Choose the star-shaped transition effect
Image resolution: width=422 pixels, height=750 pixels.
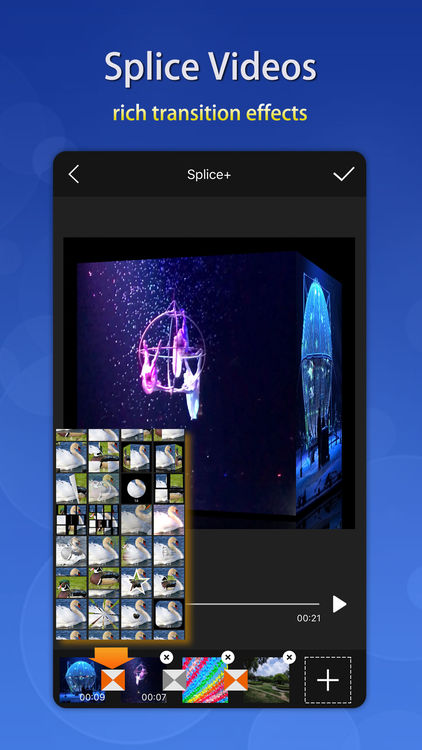pos(136,583)
